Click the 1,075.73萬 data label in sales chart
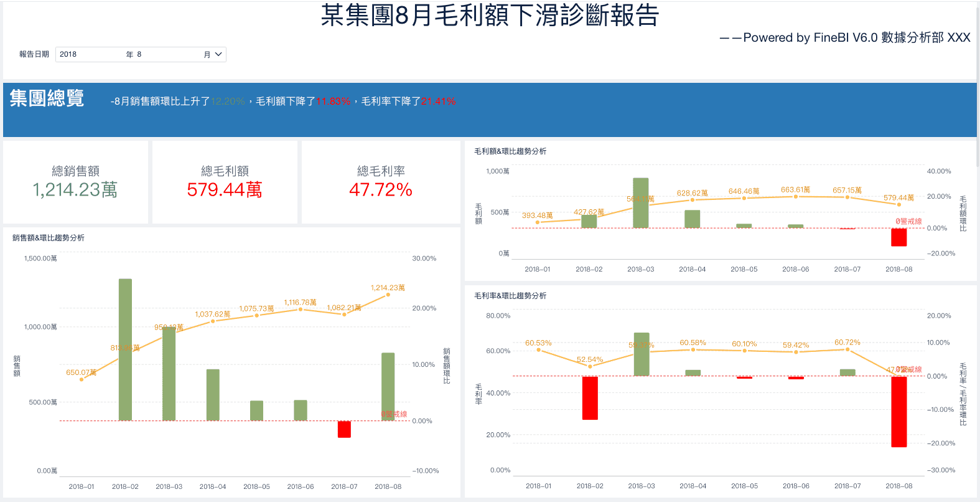980x502 pixels. (256, 309)
